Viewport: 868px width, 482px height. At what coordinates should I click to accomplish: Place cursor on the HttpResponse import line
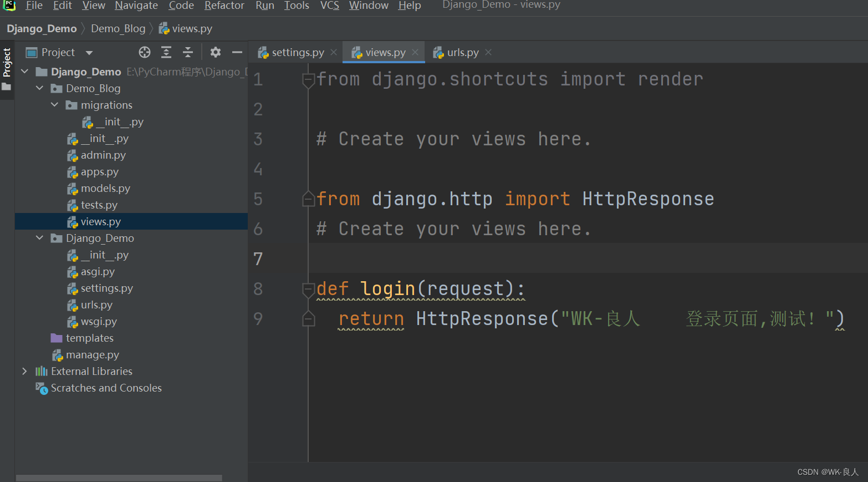click(x=515, y=199)
